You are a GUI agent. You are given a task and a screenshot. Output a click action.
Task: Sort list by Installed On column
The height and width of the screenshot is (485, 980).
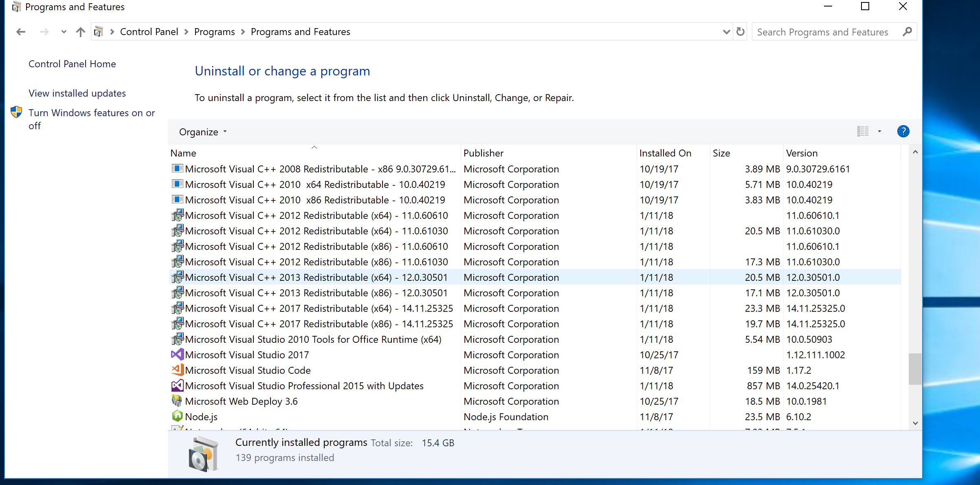pos(665,153)
